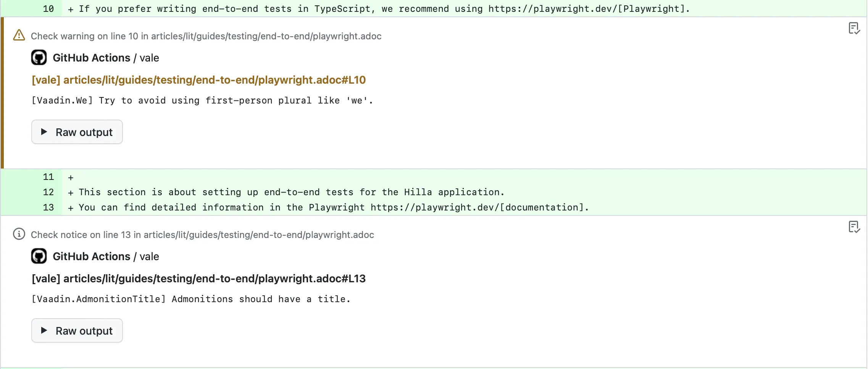Click line number 11 in the diff gutter
The width and height of the screenshot is (868, 369).
click(48, 177)
